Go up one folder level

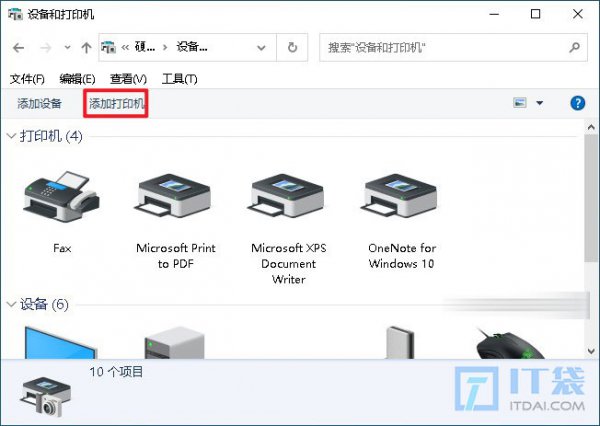click(86, 48)
